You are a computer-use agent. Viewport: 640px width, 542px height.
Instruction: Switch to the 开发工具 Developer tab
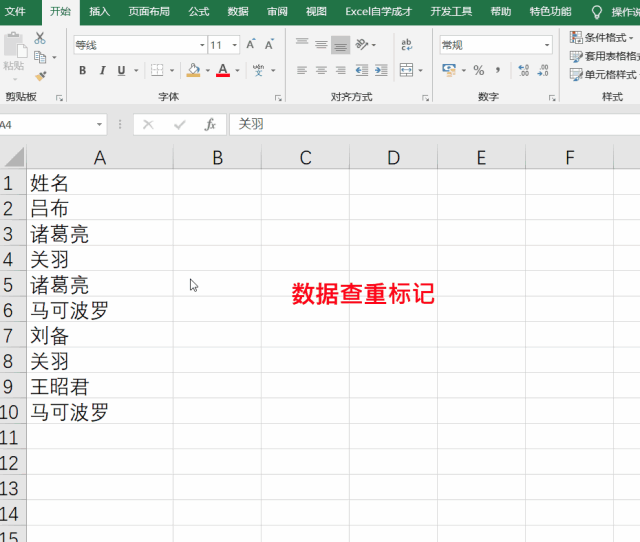tap(451, 11)
